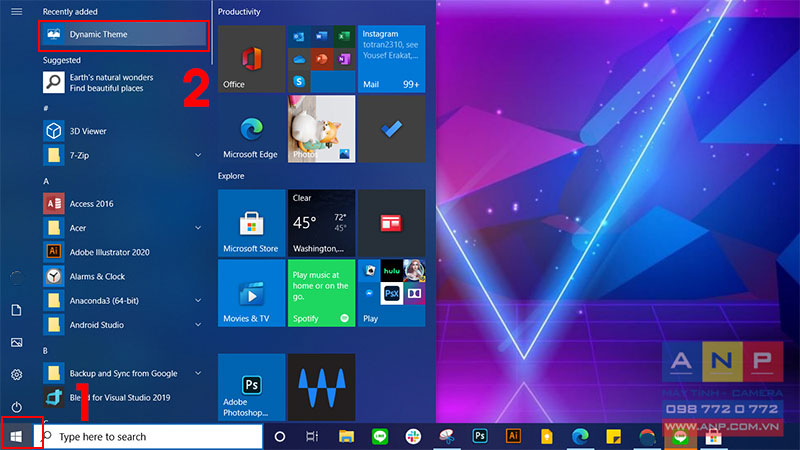800x450 pixels.
Task: Open Pictures from the Start rail
Action: pyautogui.click(x=16, y=342)
